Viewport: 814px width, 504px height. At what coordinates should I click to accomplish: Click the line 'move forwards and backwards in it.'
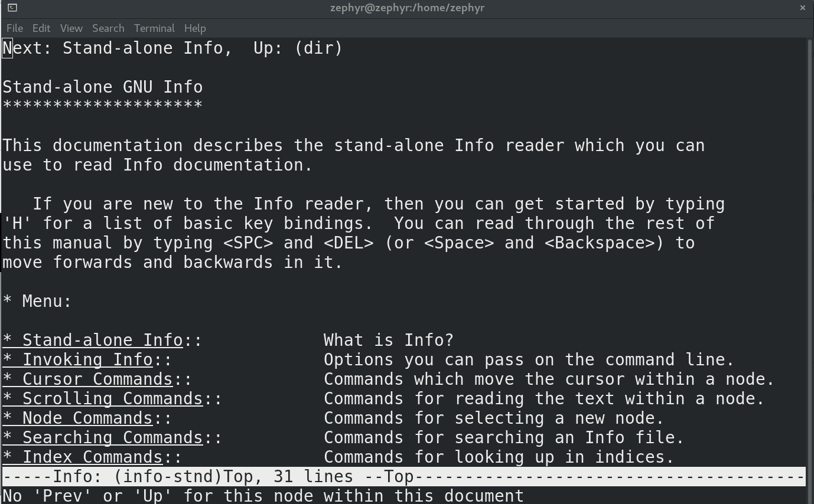coord(173,263)
